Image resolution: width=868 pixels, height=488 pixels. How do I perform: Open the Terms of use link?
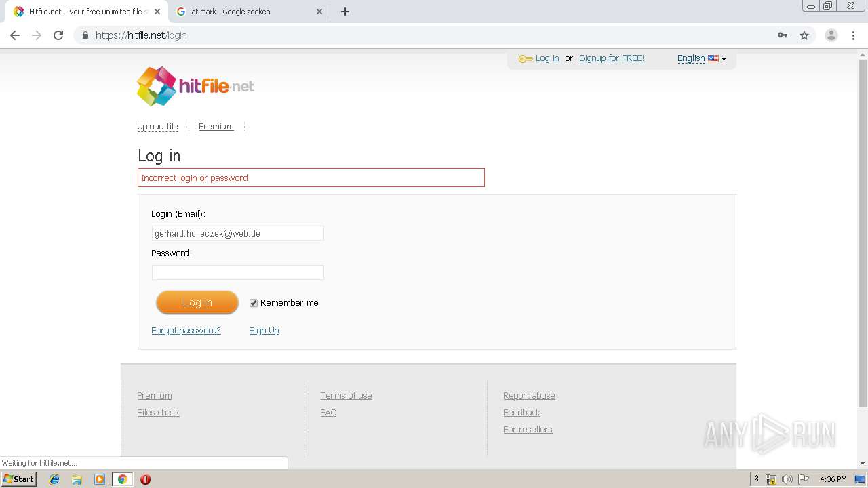[x=346, y=396]
